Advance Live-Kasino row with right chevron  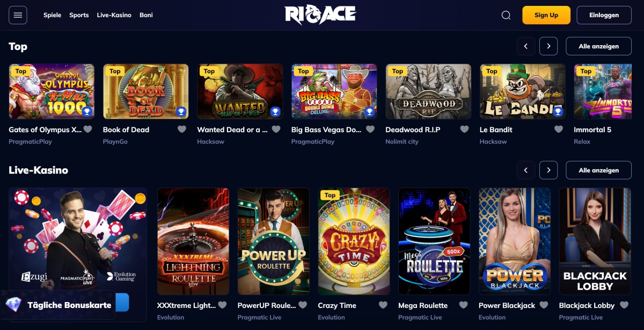[548, 170]
